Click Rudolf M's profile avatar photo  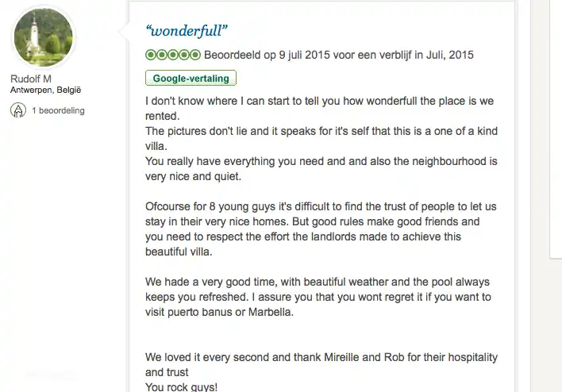coord(44,37)
